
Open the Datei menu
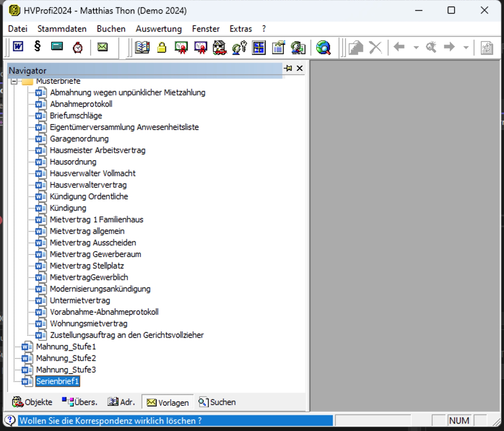(18, 29)
